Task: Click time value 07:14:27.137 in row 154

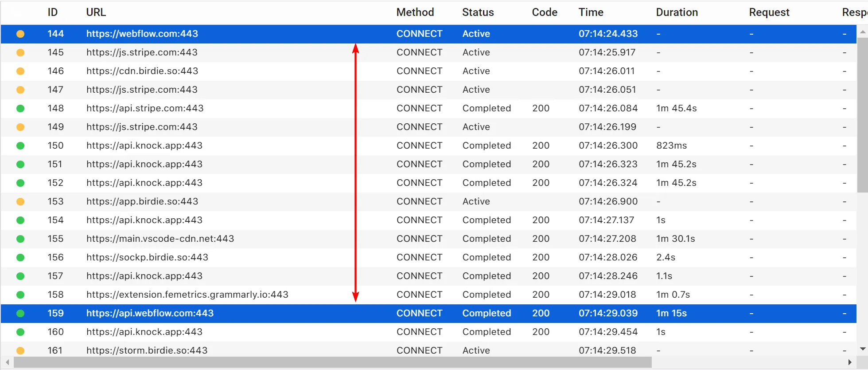Action: [x=607, y=220]
